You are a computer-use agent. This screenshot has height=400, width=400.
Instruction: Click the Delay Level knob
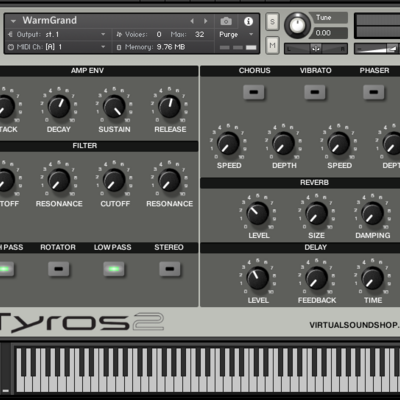[258, 278]
